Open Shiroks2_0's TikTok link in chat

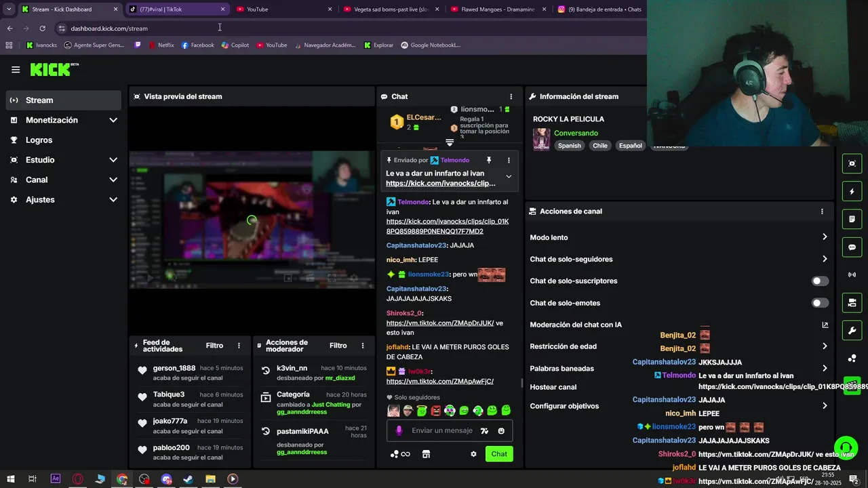[440, 323]
